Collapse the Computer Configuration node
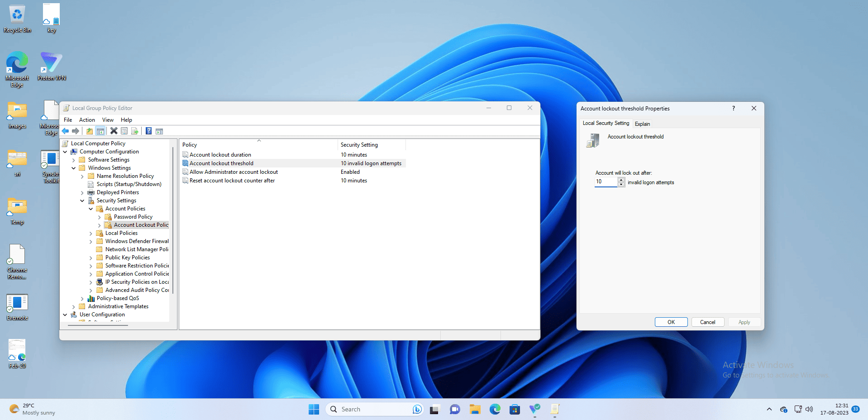 65,152
